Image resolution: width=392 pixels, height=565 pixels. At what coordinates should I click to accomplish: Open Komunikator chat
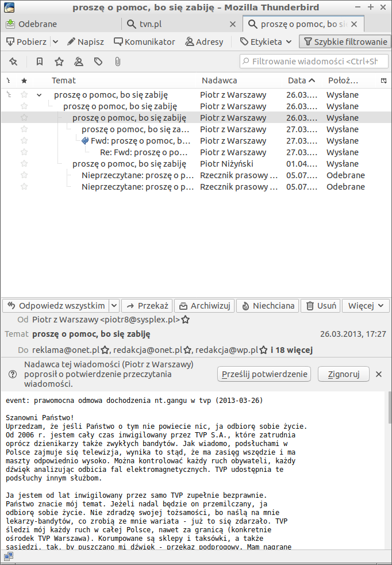click(144, 42)
